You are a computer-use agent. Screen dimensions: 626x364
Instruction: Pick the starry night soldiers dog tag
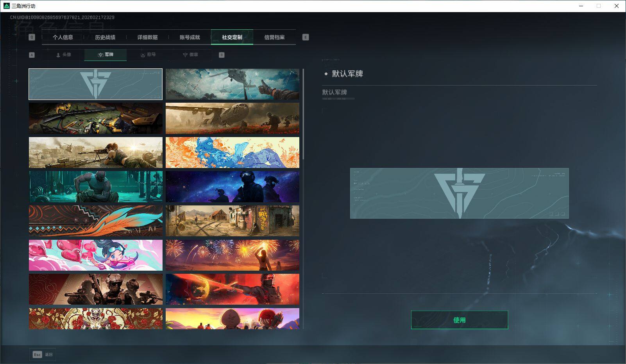[x=233, y=187]
